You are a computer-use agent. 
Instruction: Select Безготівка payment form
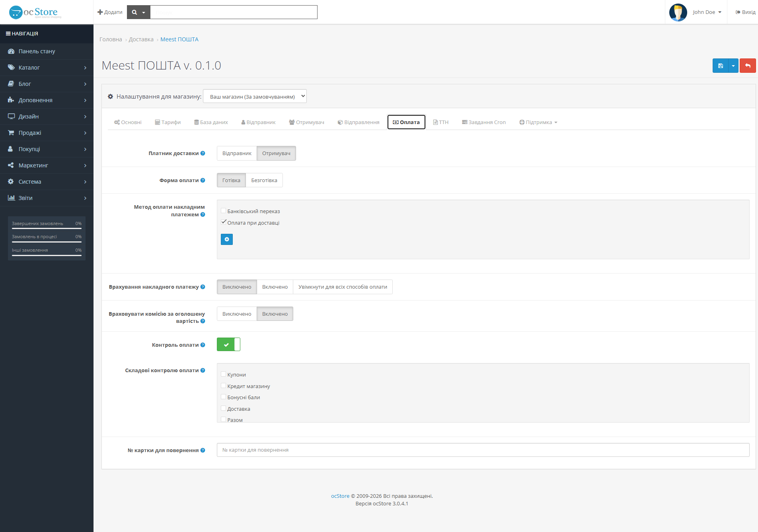click(264, 181)
